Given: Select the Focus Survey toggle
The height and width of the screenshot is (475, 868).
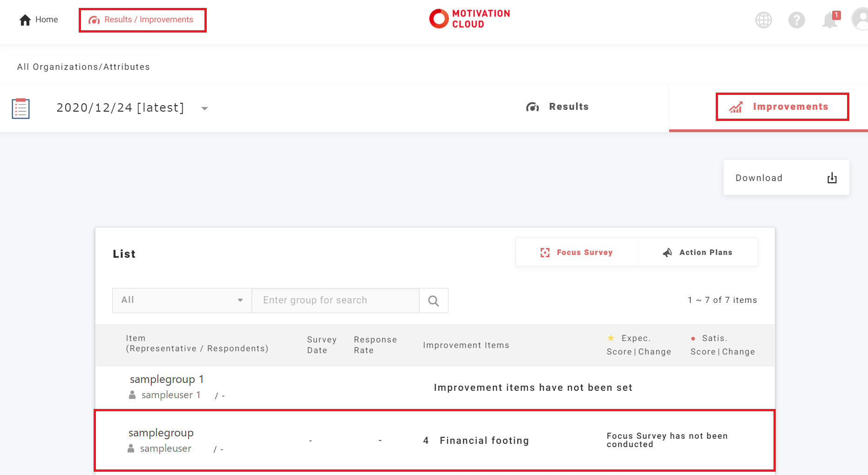Looking at the screenshot, I should pyautogui.click(x=576, y=252).
